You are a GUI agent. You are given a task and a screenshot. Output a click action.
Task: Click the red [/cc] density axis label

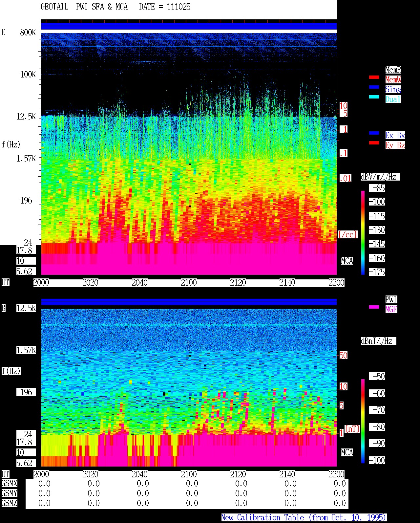pyautogui.click(x=347, y=234)
